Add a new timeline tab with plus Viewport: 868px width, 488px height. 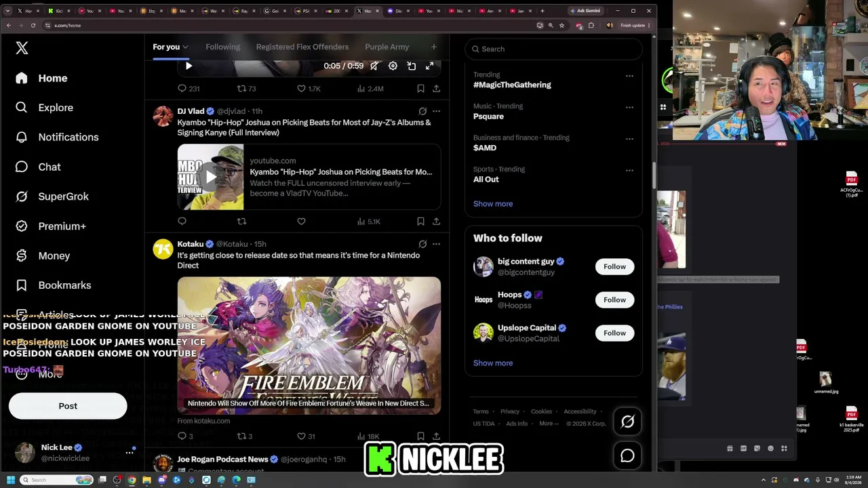pos(434,47)
